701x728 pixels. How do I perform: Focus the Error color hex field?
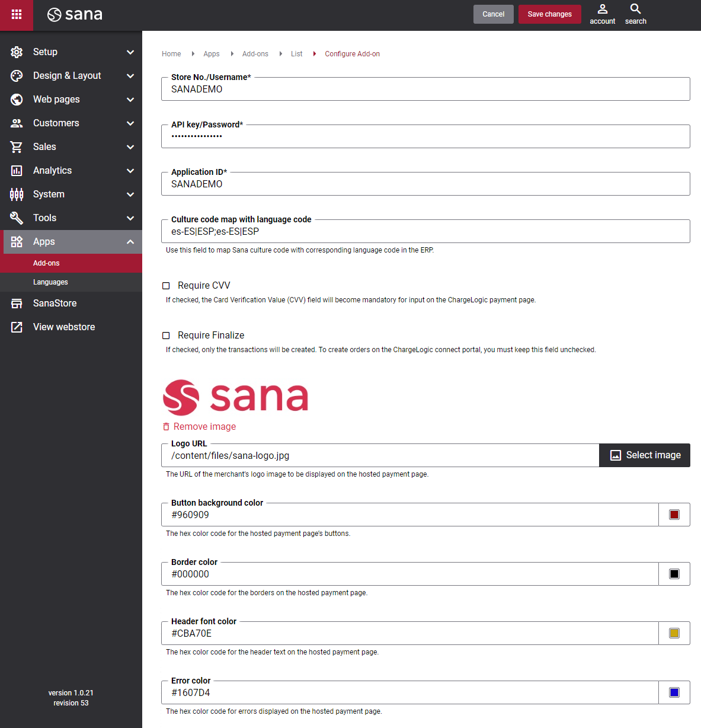[410, 692]
